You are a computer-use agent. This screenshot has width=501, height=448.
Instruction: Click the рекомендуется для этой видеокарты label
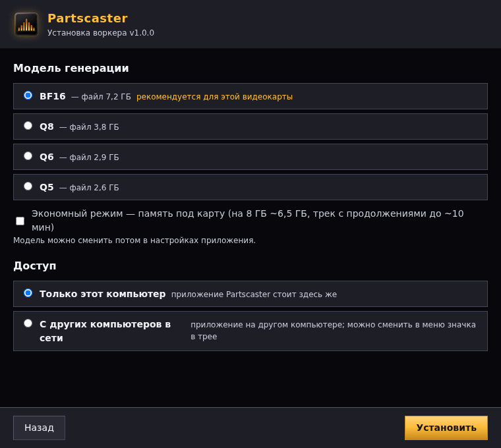coord(214,97)
